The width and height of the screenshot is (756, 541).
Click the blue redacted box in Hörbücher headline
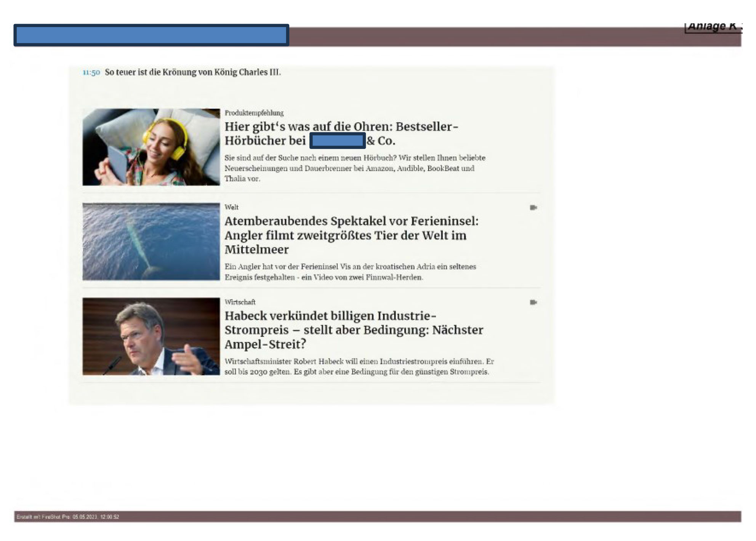(x=338, y=141)
